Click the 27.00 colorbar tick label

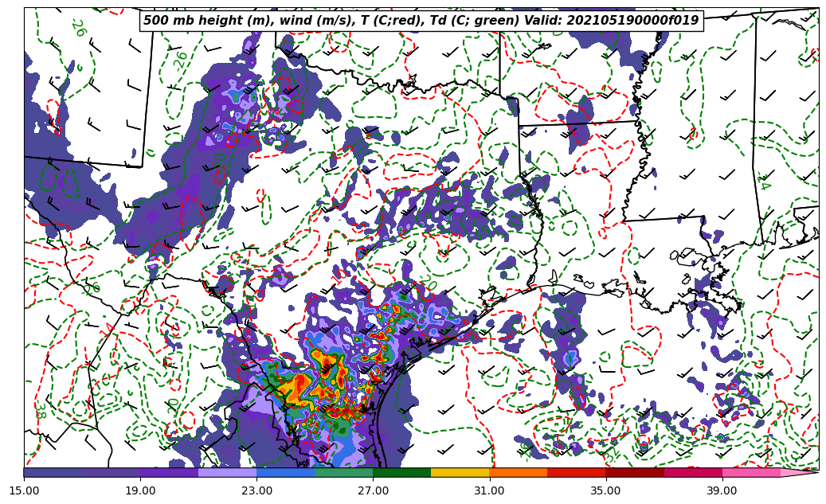pos(373,490)
